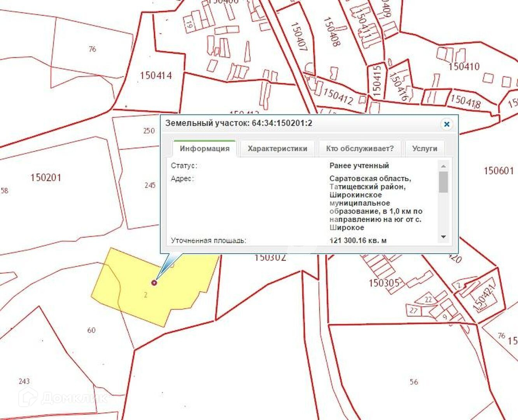Click cadastral block label 150601
Viewport: 518px width, 420px height.
tap(499, 171)
